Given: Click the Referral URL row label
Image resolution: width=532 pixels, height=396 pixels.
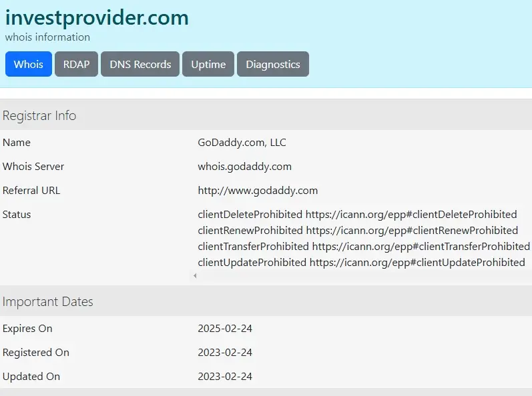Looking at the screenshot, I should point(31,190).
